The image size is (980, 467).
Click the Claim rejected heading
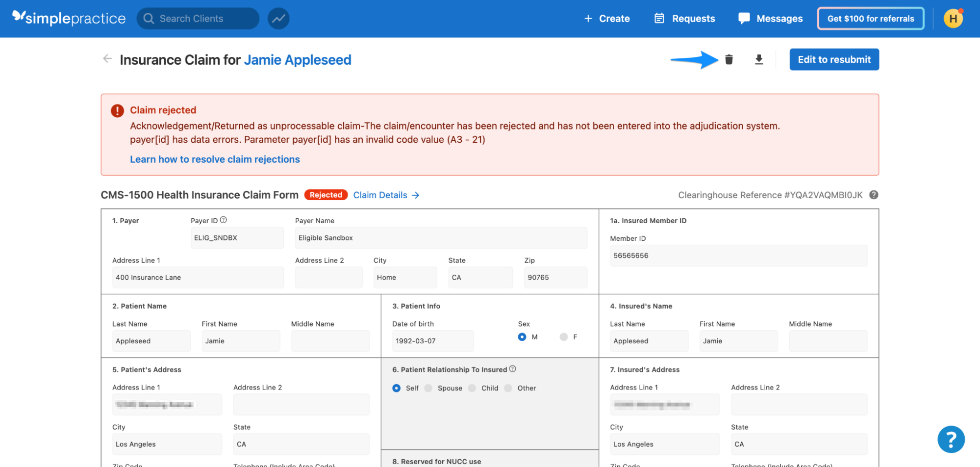pyautogui.click(x=163, y=110)
